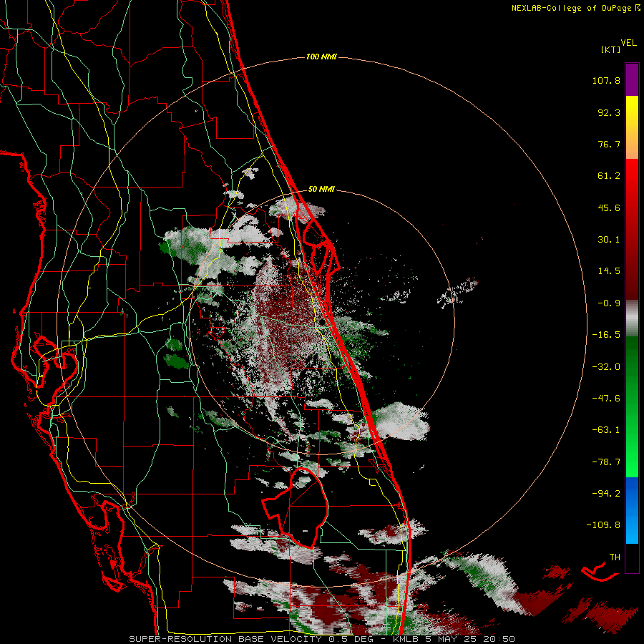The image size is (644, 644).
Task: Click the 61.2 velocity scale value
Action: (609, 176)
